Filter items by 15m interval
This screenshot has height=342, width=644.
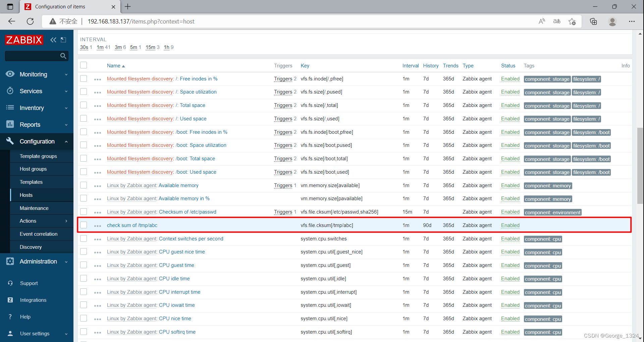pos(150,47)
